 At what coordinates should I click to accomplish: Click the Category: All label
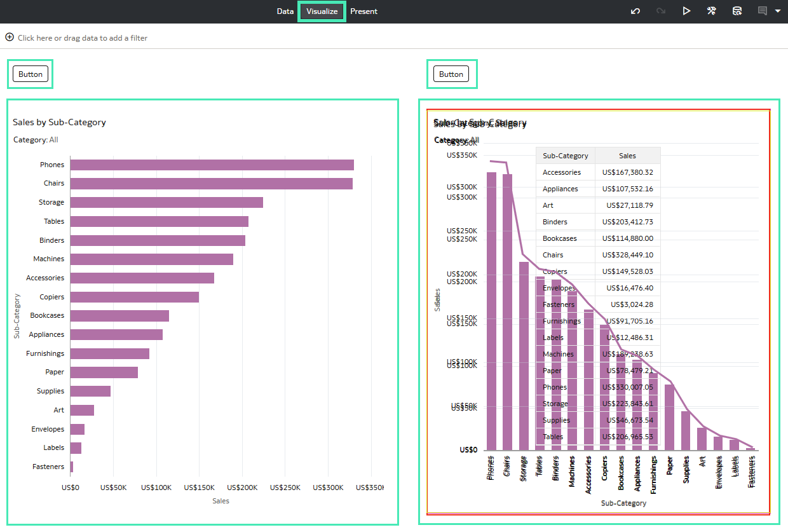(x=35, y=139)
